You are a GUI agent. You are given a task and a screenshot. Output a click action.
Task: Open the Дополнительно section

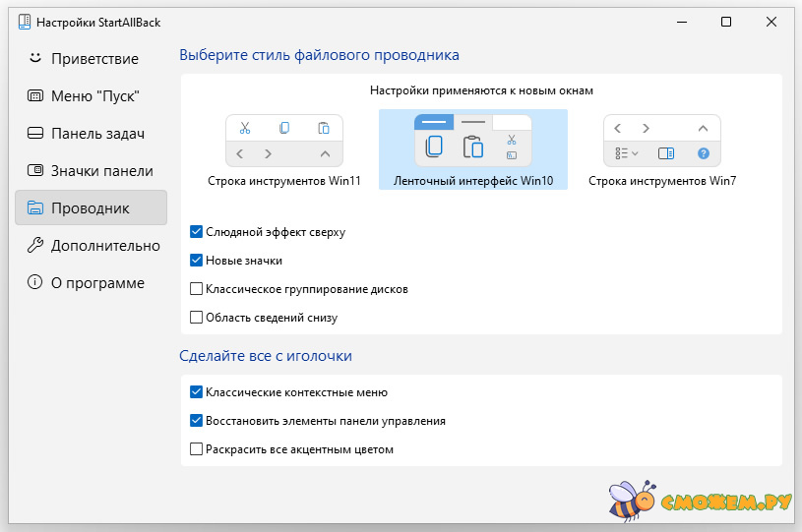92,245
